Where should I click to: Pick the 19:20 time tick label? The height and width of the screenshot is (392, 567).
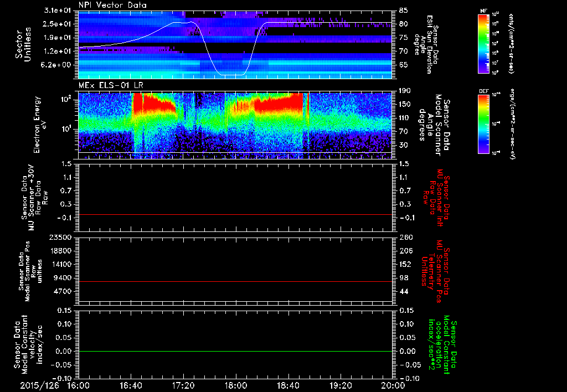pyautogui.click(x=341, y=385)
